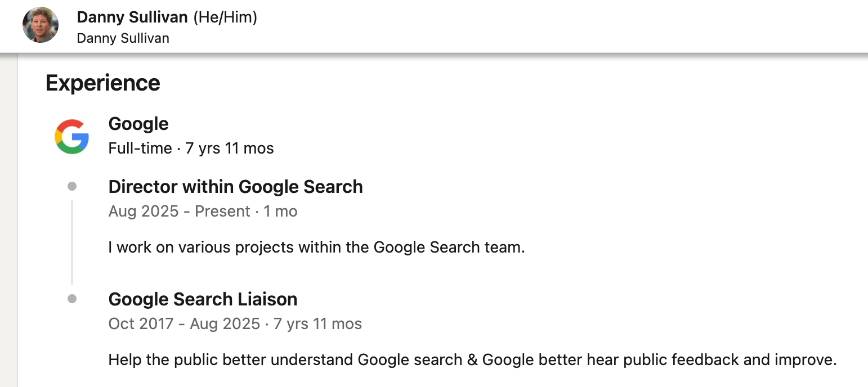Click the Oct 2017 - Aug 2025 date range
This screenshot has width=868, height=387.
point(184,324)
